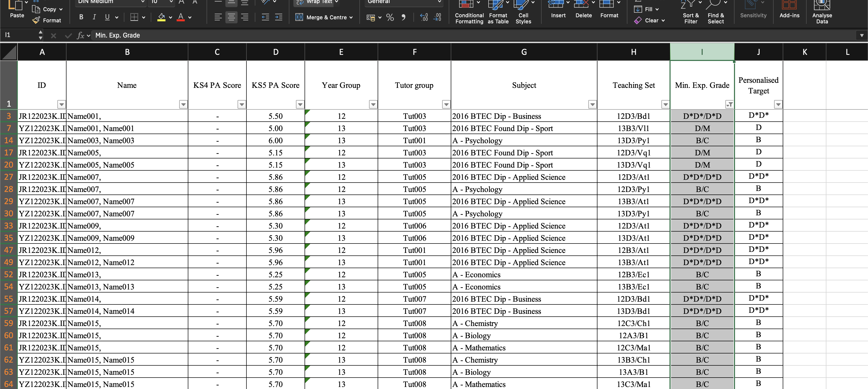Screen dimensions: 868x389
Task: Open Format as Table gallery
Action: [498, 13]
